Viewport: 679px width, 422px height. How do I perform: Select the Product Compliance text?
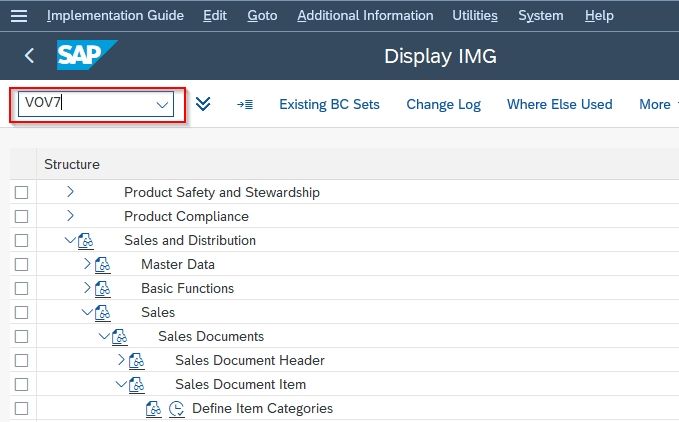pos(187,216)
